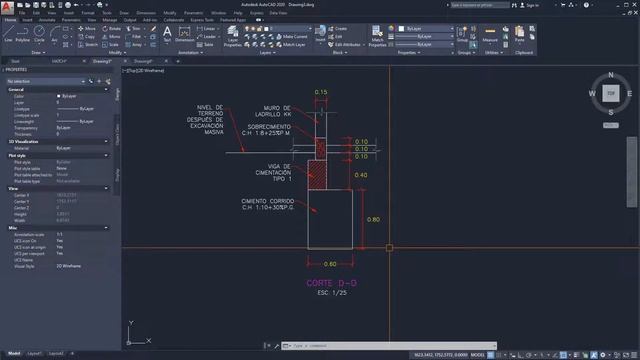The height and width of the screenshot is (360, 640).
Task: Click the TOP face of the ViewCube
Action: pyautogui.click(x=611, y=93)
